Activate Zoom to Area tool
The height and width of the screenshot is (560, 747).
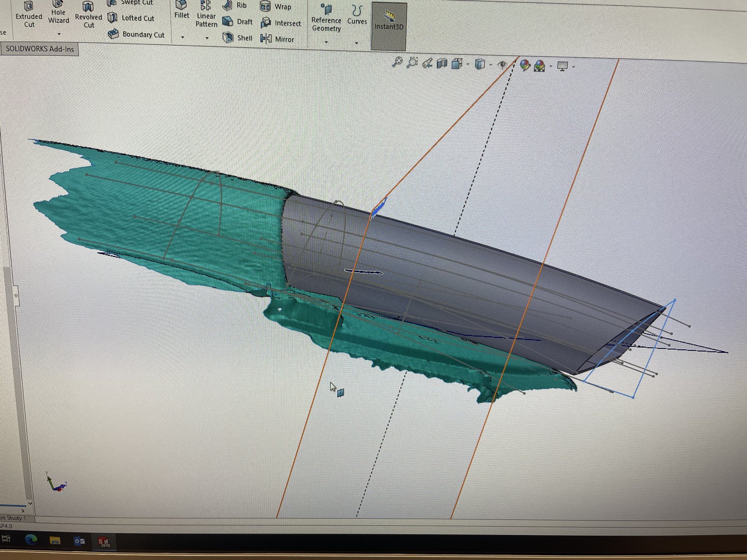[x=412, y=63]
